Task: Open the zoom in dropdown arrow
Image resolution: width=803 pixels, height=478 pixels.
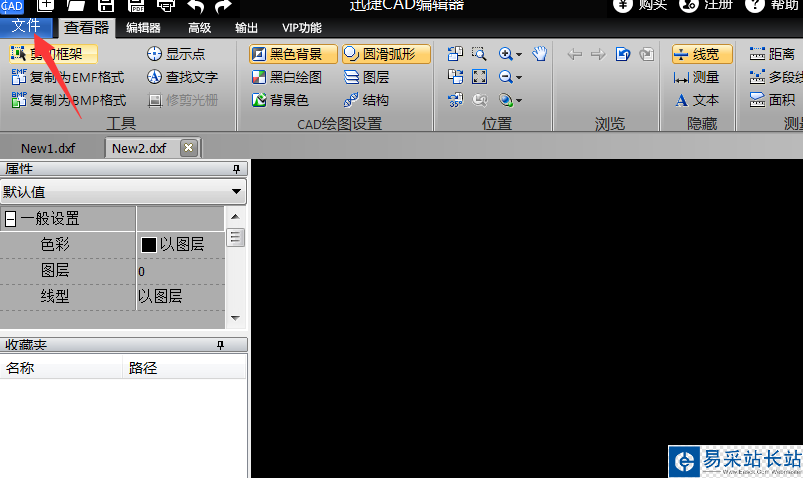Action: (x=519, y=54)
